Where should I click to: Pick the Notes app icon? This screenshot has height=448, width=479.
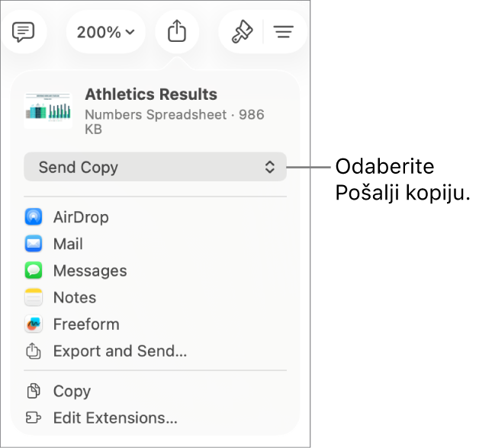34,297
